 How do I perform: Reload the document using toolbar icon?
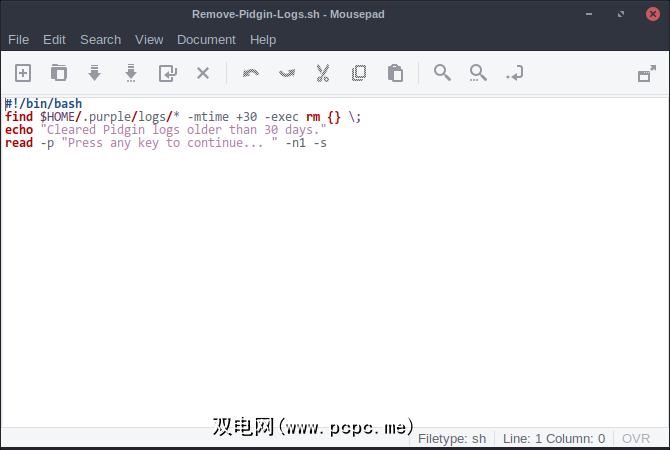coord(168,73)
